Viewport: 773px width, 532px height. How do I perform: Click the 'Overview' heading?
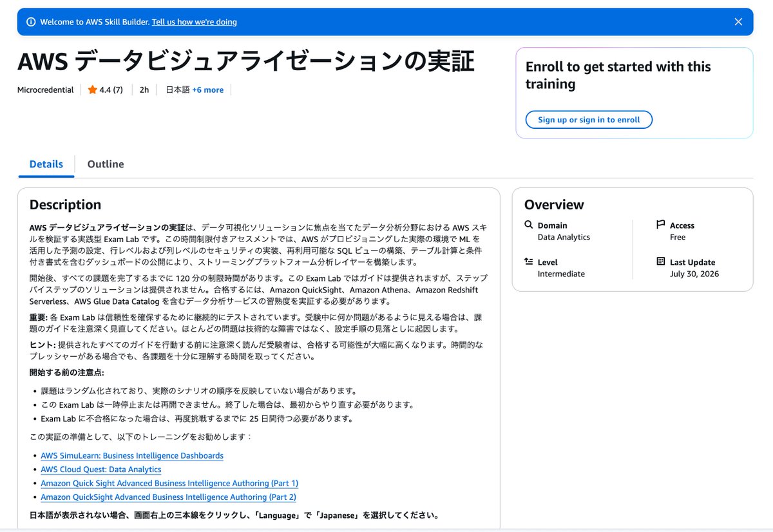pos(554,205)
